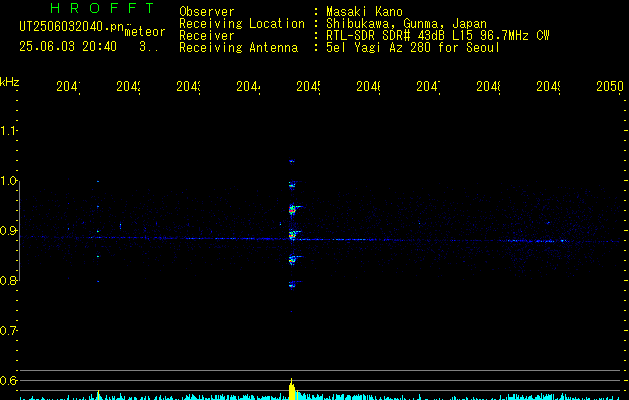Screen dimensions: 629x400
Task: Click the 2045 time axis label
Action: point(308,86)
